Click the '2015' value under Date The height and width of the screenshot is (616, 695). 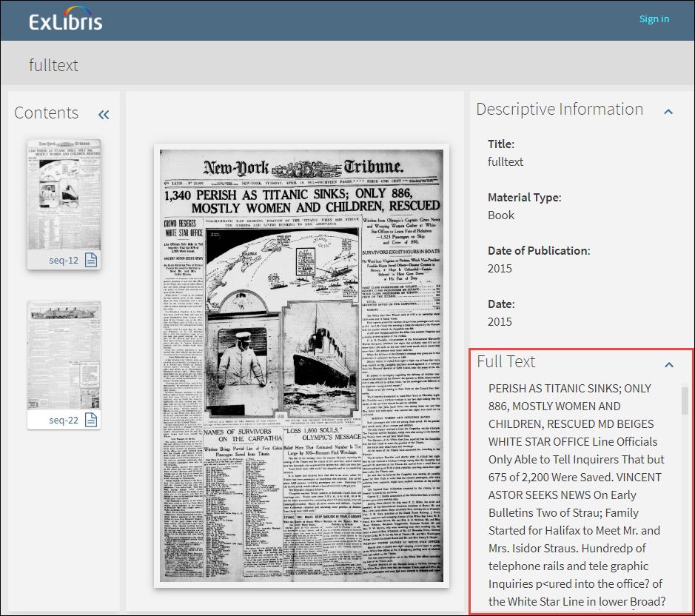pos(500,322)
